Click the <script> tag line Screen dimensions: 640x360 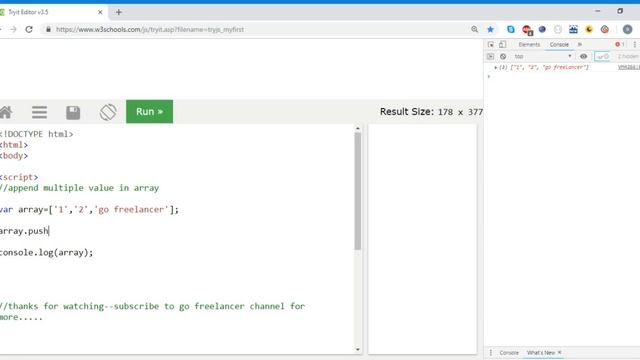(19, 177)
